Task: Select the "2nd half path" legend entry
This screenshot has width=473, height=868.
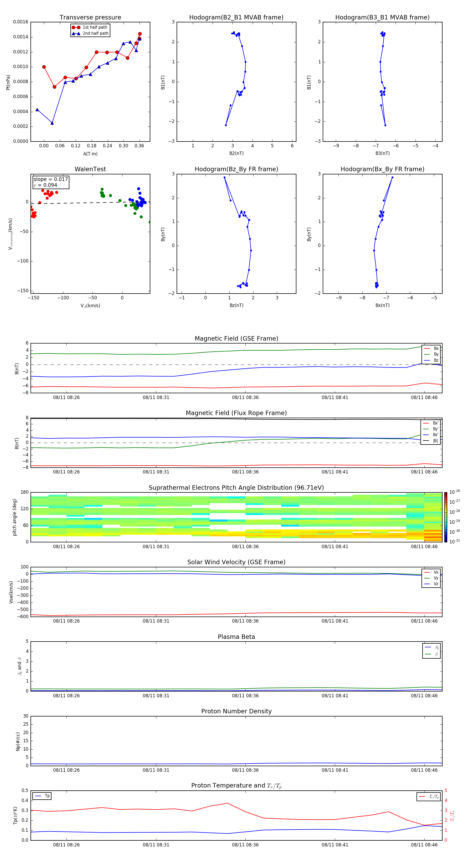Action: [x=90, y=33]
